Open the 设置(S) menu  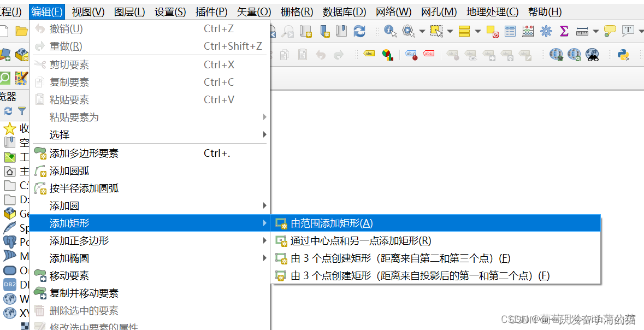pos(170,12)
